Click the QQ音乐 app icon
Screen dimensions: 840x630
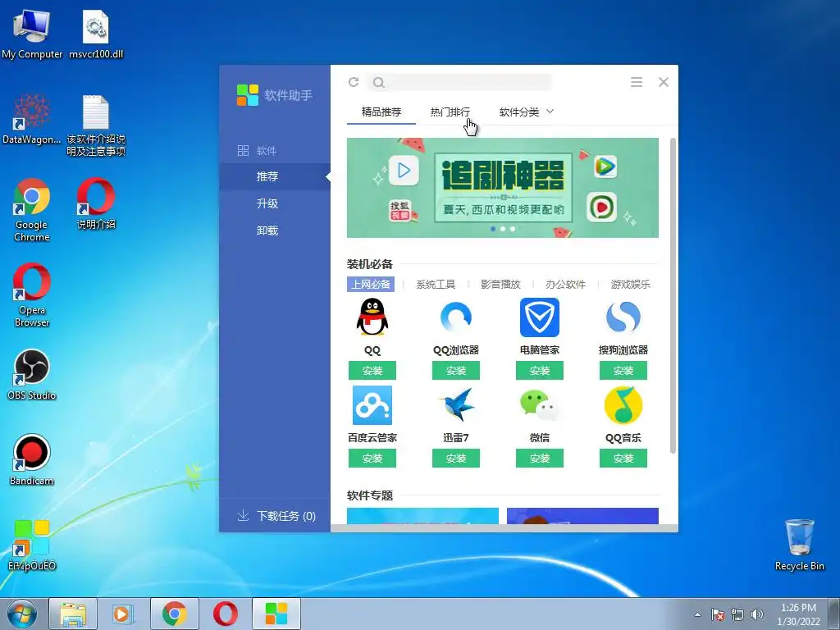[x=623, y=405]
